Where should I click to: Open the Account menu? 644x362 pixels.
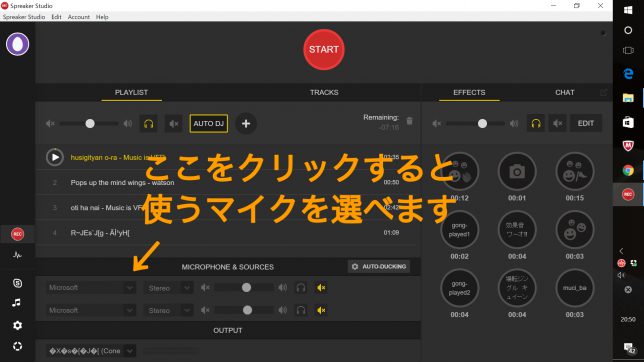coord(78,17)
